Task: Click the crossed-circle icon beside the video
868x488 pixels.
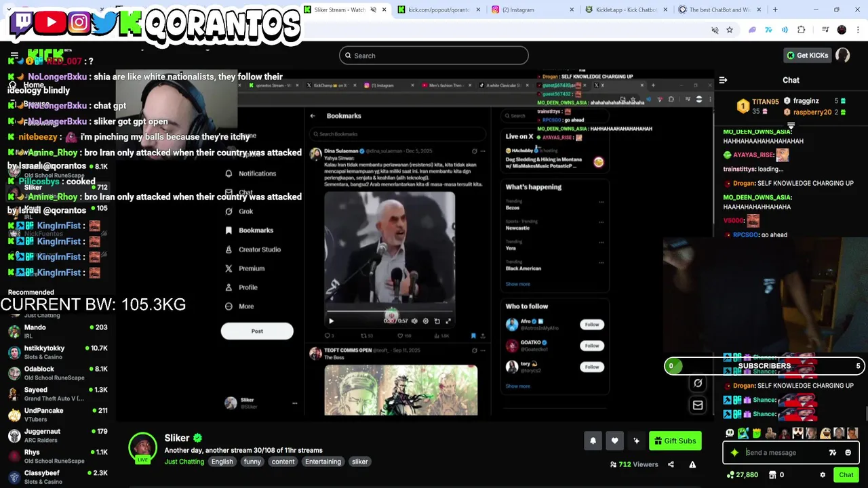Action: point(697,384)
